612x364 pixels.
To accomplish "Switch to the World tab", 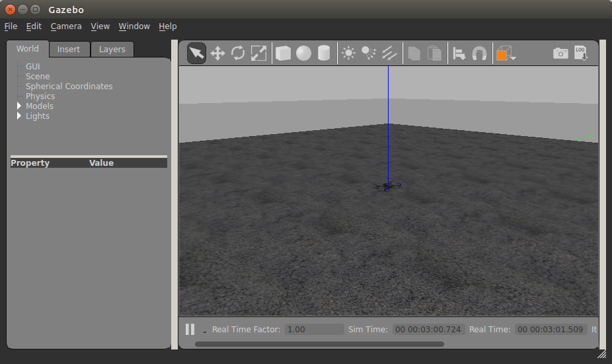I will [28, 49].
